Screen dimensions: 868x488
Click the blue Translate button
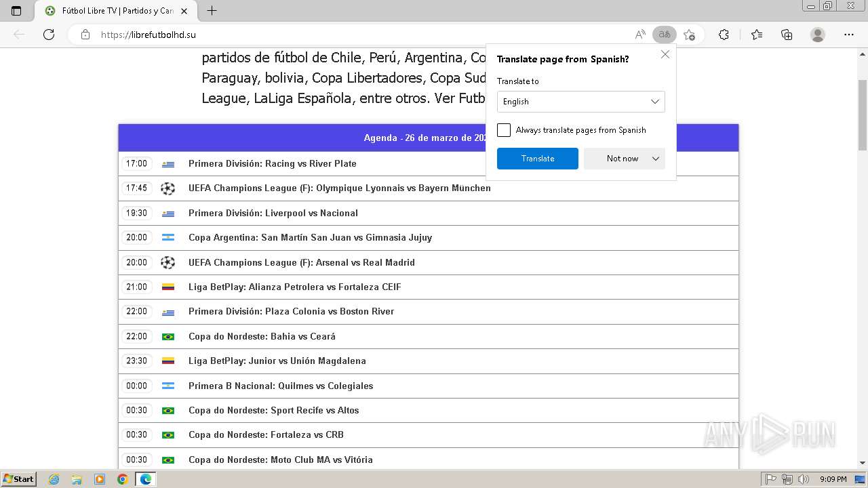coord(538,159)
